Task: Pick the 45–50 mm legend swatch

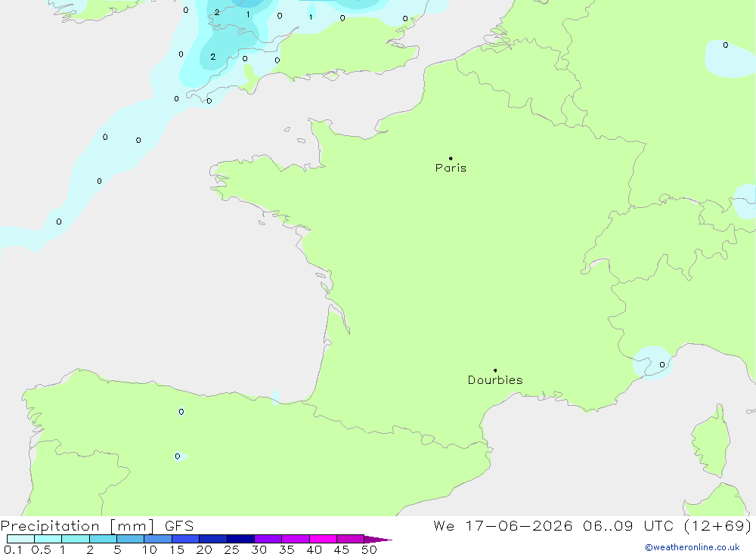Action: [351, 539]
